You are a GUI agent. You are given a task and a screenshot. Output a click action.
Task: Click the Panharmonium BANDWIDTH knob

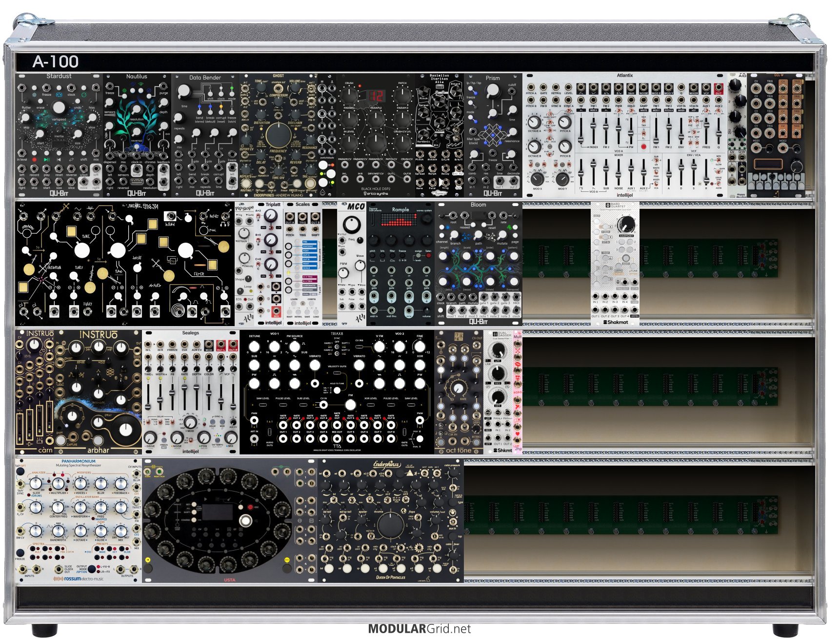pyautogui.click(x=58, y=530)
